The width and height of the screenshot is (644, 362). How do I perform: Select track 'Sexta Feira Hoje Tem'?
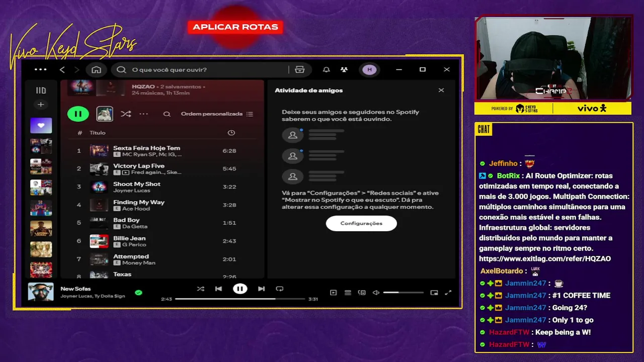[x=162, y=151]
